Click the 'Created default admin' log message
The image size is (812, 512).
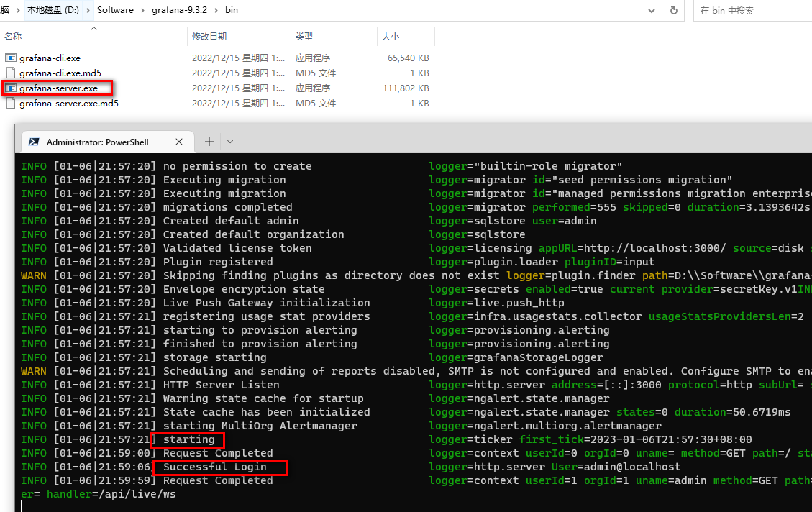pos(231,221)
